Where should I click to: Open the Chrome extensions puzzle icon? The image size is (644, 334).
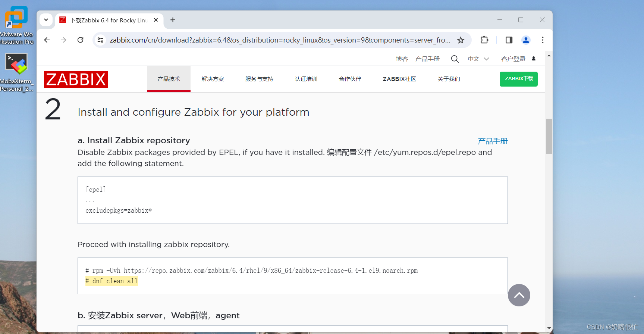pyautogui.click(x=484, y=40)
